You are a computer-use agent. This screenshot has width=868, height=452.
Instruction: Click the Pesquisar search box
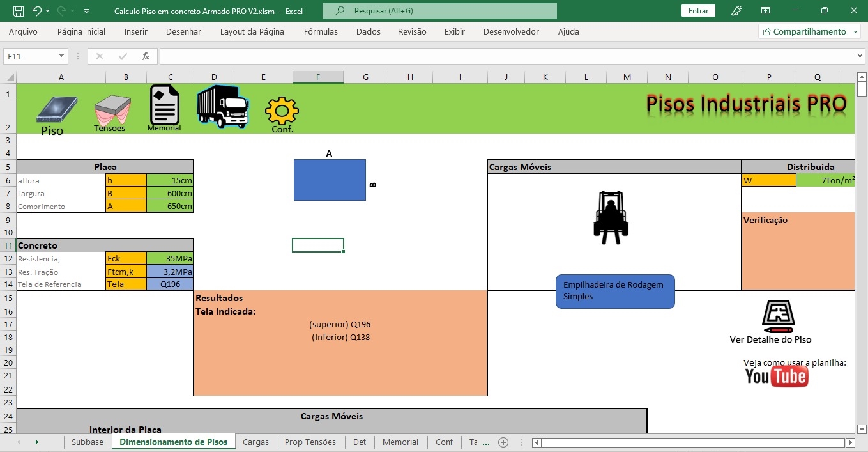click(x=439, y=11)
